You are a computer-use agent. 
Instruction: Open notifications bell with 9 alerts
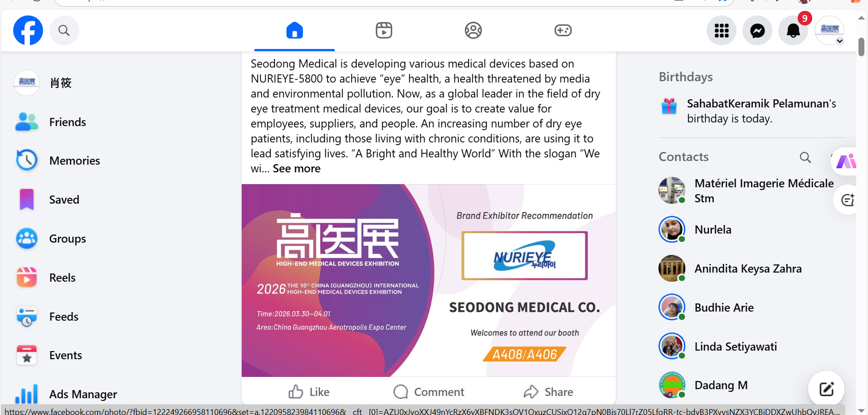793,30
